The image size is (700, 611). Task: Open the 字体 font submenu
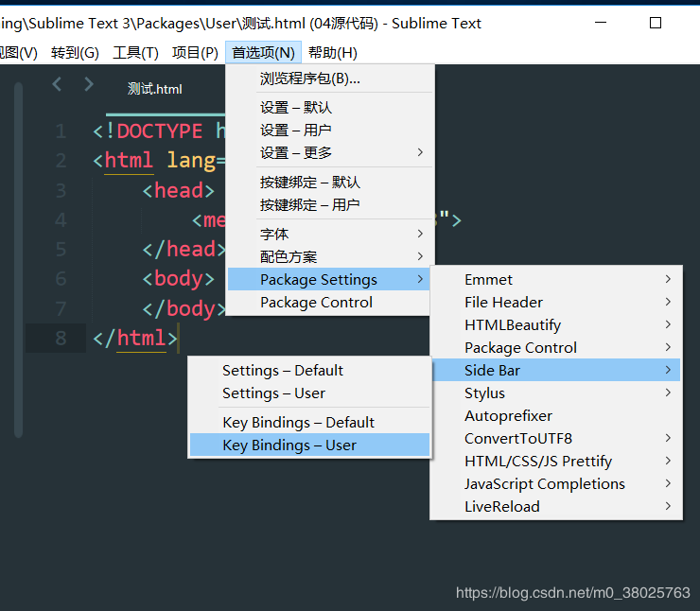click(328, 234)
